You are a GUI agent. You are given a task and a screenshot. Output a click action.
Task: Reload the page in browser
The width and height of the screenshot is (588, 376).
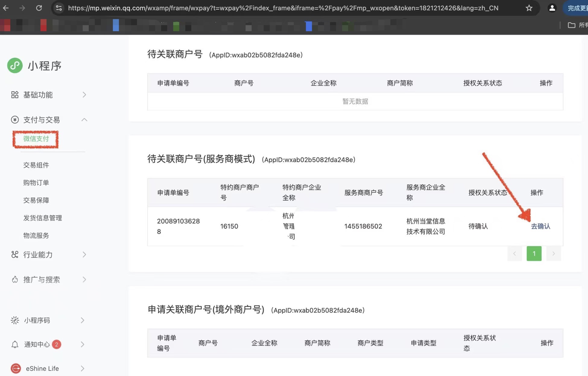[x=39, y=8]
